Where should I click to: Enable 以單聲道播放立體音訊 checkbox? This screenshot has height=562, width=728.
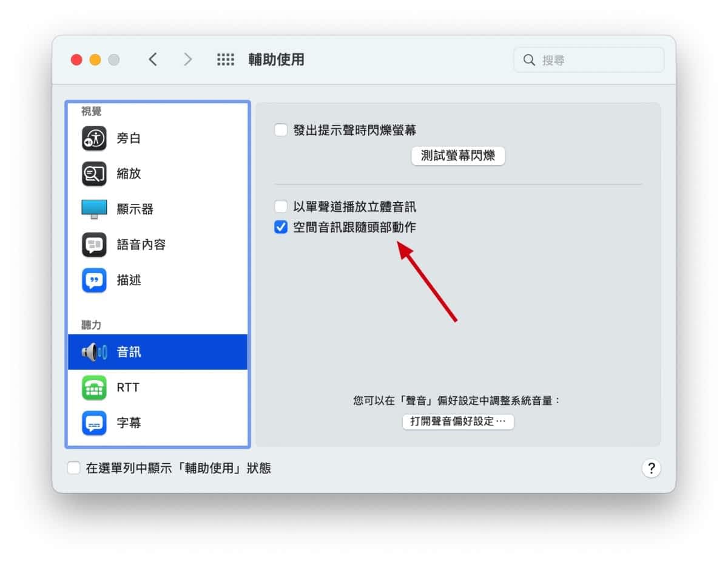click(281, 206)
